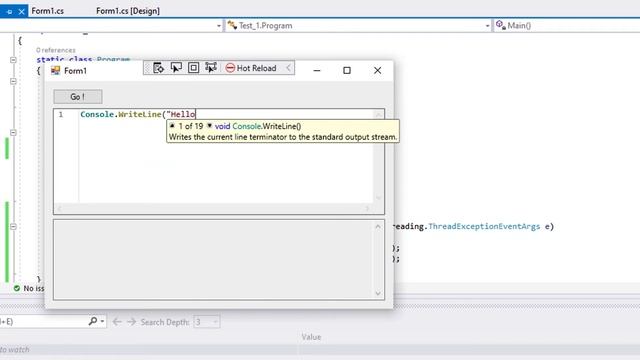Screen dimensions: 640x360
Task: Enable Track Focused Element toolbar icon
Action: [211, 68]
